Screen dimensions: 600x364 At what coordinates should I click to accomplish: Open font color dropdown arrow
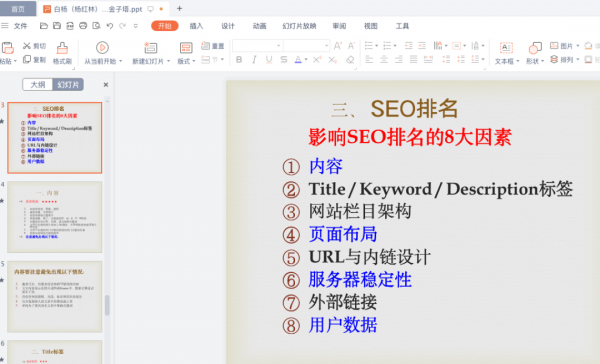click(x=306, y=60)
